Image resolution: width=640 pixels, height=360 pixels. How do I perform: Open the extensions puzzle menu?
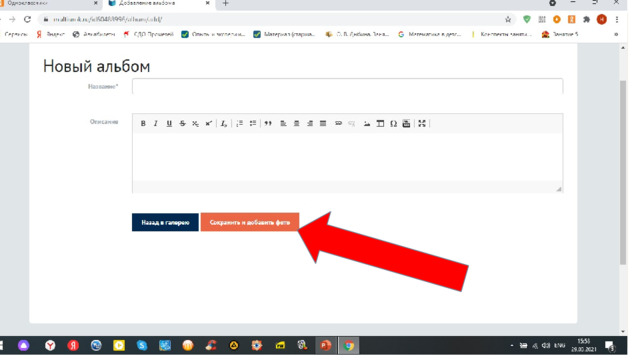click(587, 19)
